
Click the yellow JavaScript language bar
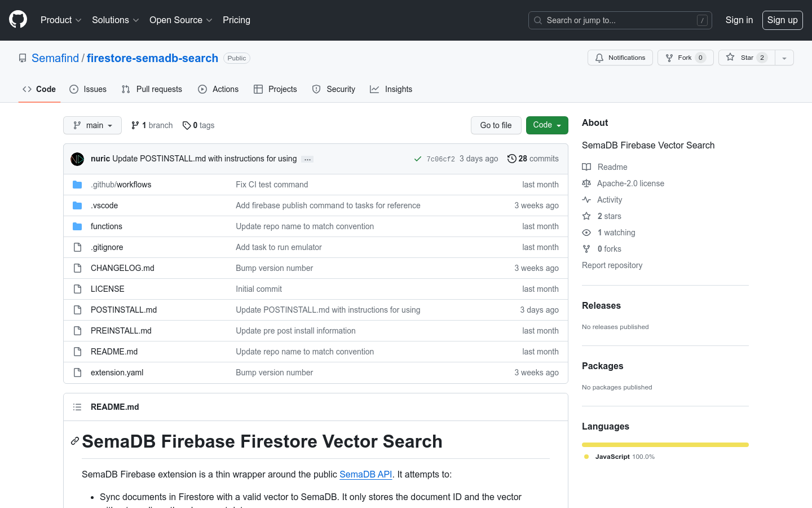click(665, 445)
